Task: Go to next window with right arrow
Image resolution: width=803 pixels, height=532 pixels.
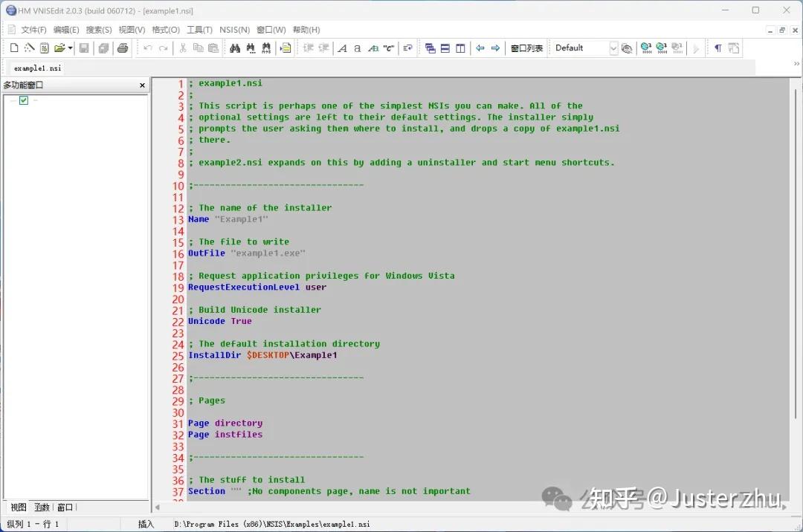Action: 495,48
